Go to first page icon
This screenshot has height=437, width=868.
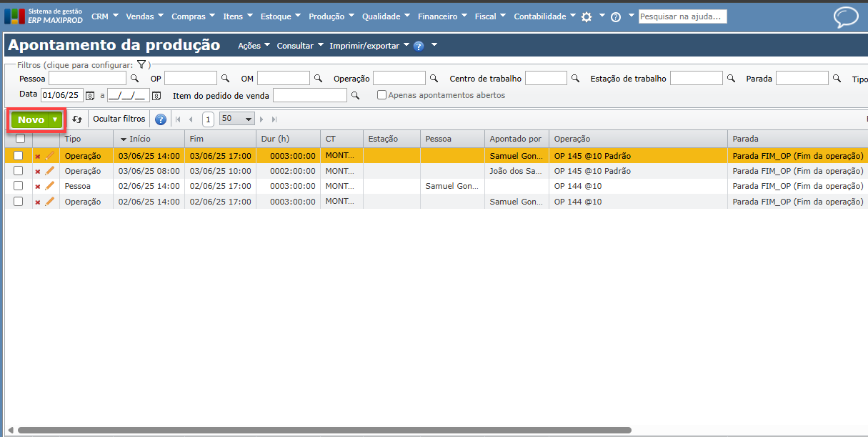(178, 119)
